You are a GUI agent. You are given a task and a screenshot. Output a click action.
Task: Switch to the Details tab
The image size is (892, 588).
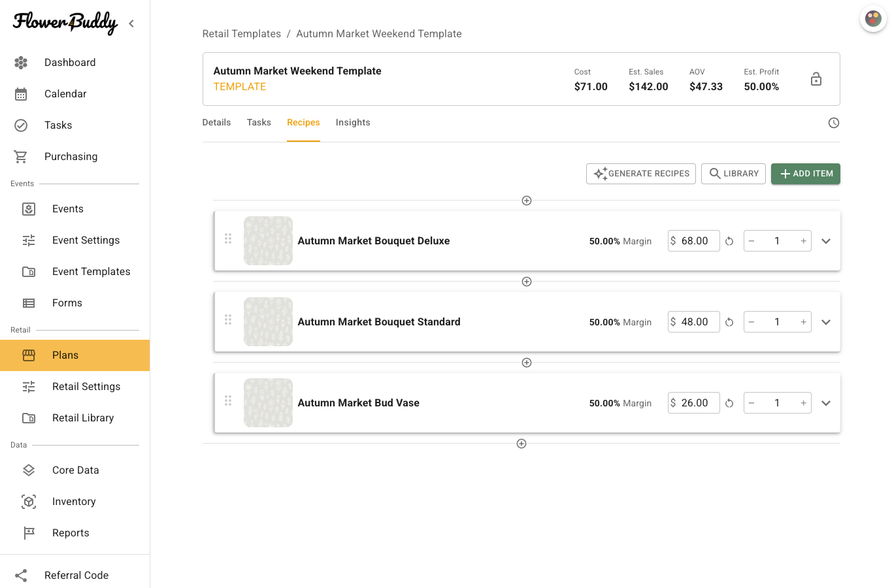point(216,123)
